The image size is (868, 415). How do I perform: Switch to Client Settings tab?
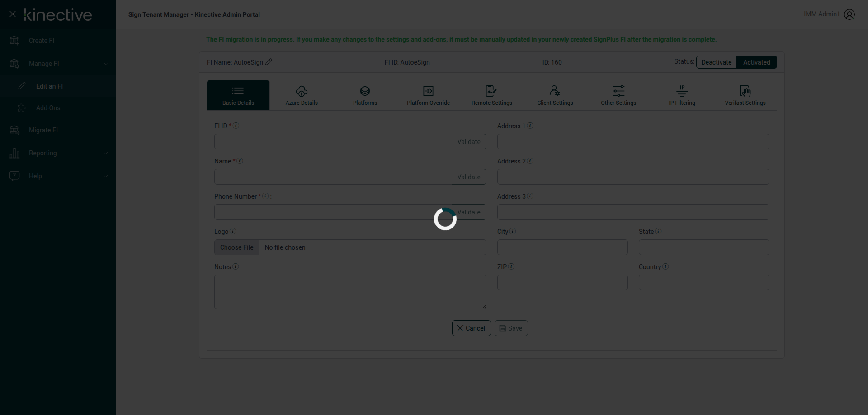(x=555, y=95)
